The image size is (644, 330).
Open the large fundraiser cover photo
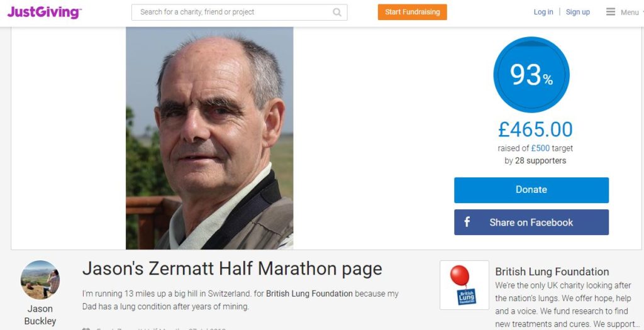pyautogui.click(x=209, y=138)
